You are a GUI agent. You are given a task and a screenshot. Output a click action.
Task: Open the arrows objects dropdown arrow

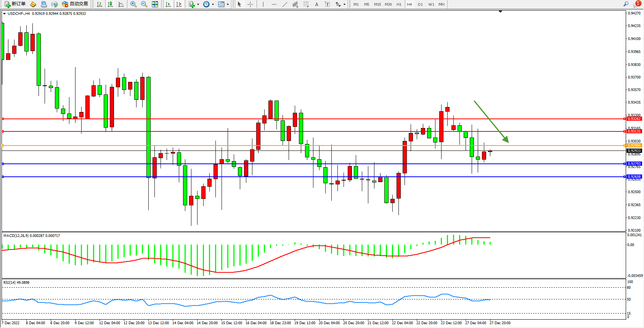(x=344, y=5)
